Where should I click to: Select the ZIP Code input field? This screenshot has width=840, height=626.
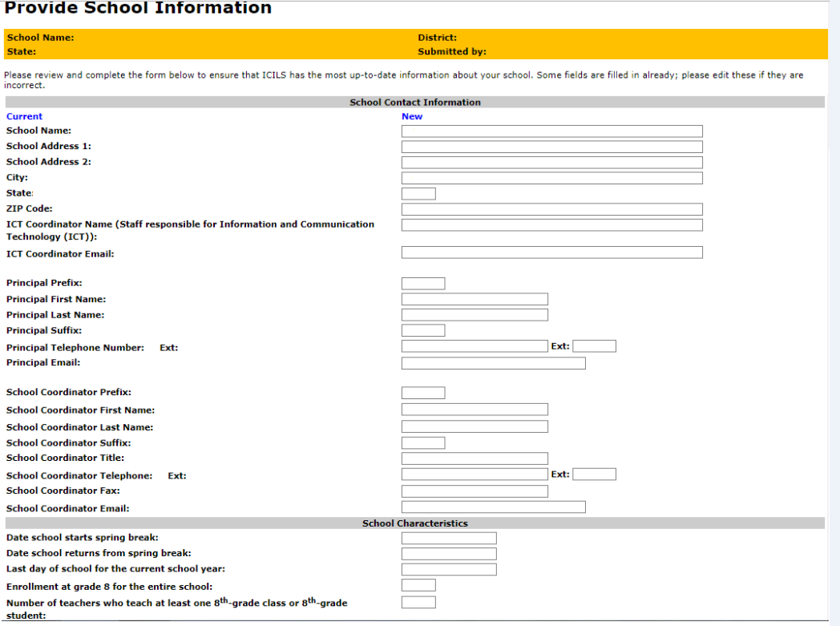click(551, 209)
